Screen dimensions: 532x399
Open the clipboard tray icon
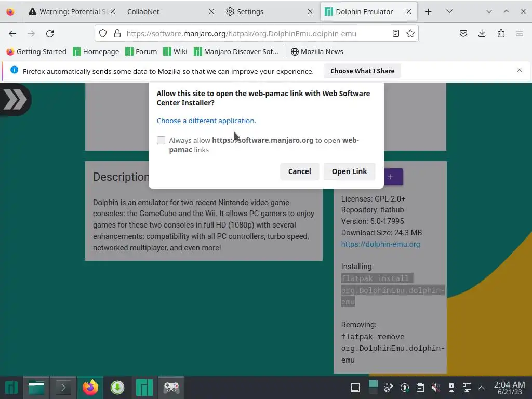pyautogui.click(x=420, y=388)
